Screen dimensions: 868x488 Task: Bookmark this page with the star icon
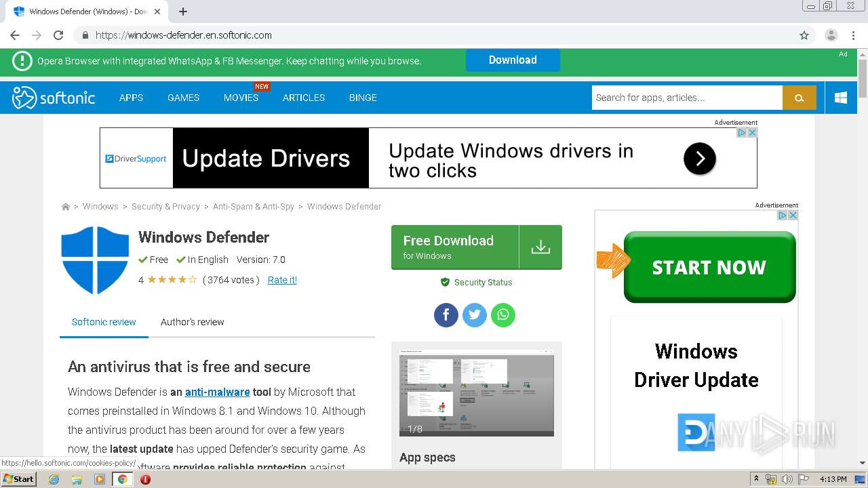click(x=804, y=35)
